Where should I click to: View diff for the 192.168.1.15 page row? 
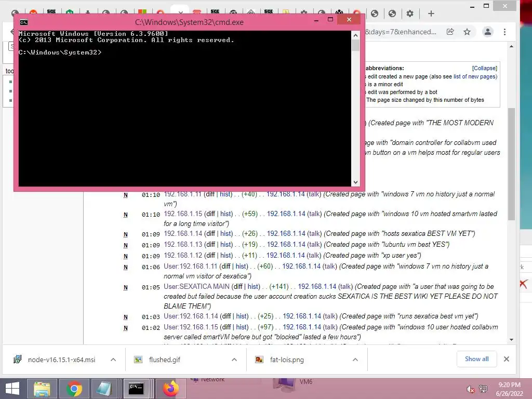click(x=210, y=214)
